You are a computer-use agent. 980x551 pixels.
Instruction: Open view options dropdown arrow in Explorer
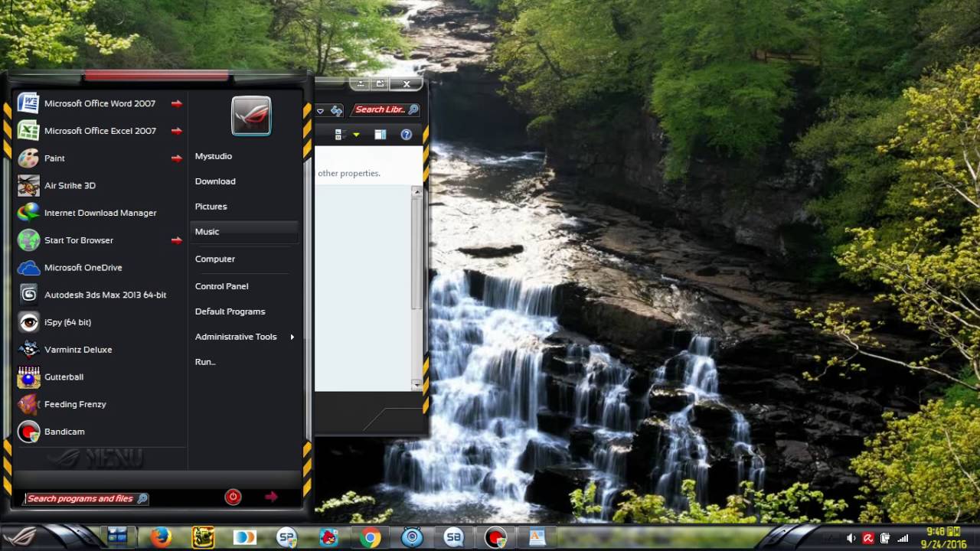[356, 135]
